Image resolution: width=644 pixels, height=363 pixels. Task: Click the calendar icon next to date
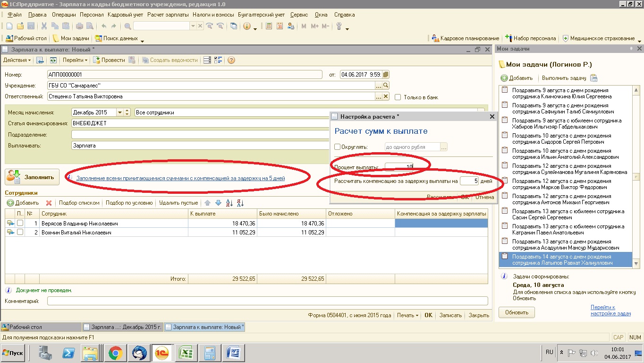coord(386,74)
